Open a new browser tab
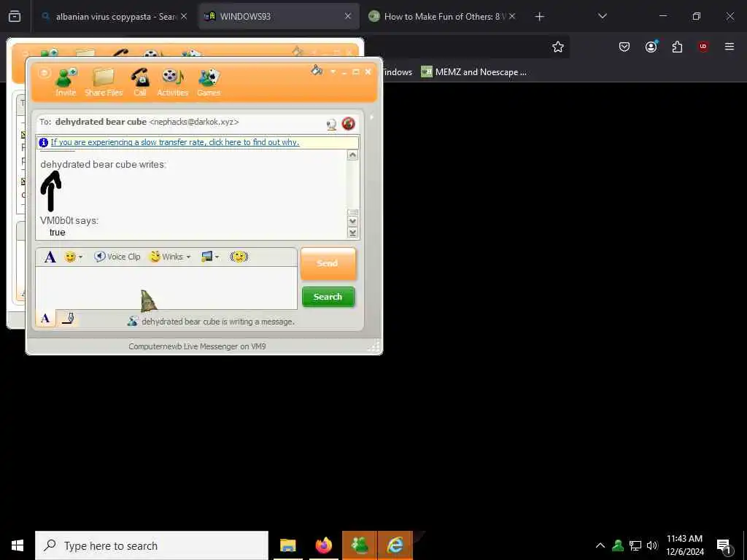 click(539, 17)
